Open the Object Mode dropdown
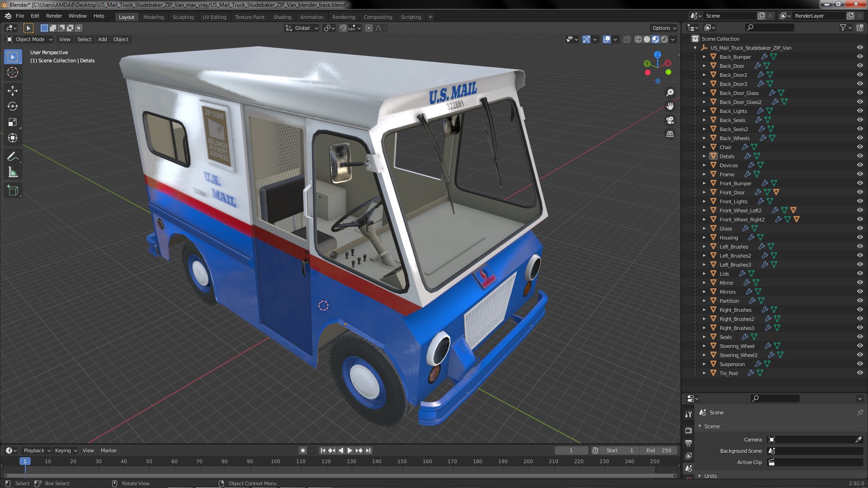868x488 pixels. 30,40
